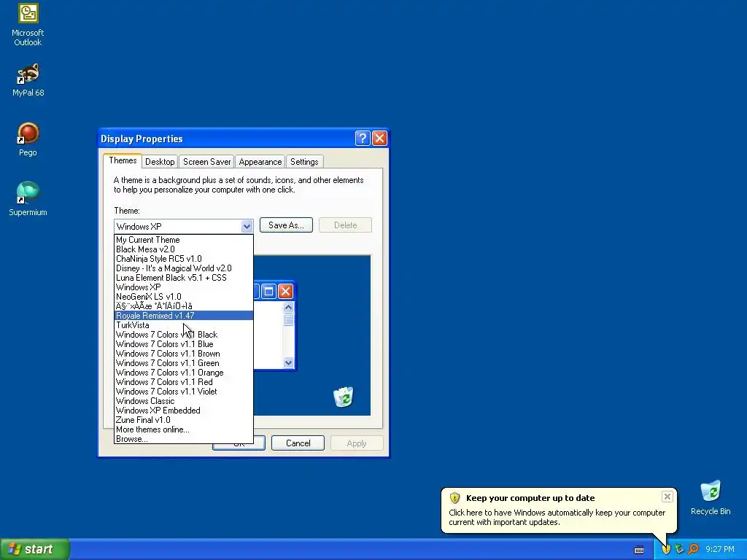Screen dimensions: 747x560
Task: Select the Themes tab
Action: point(123,160)
